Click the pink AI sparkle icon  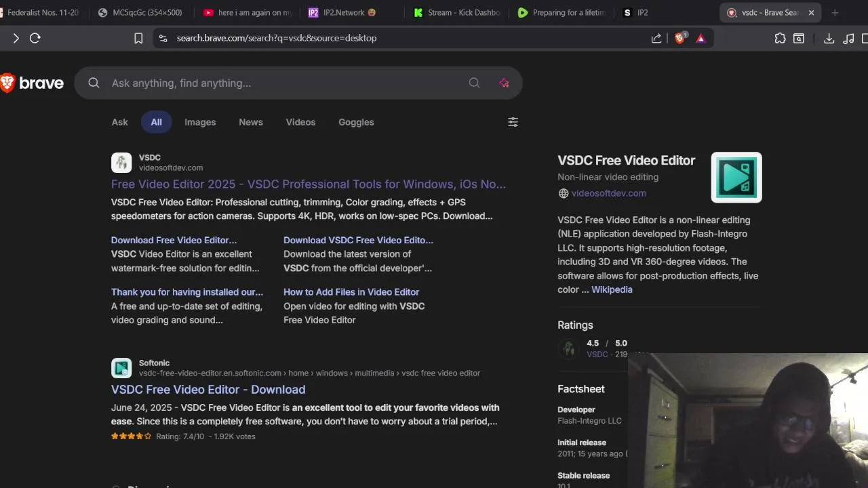[504, 83]
